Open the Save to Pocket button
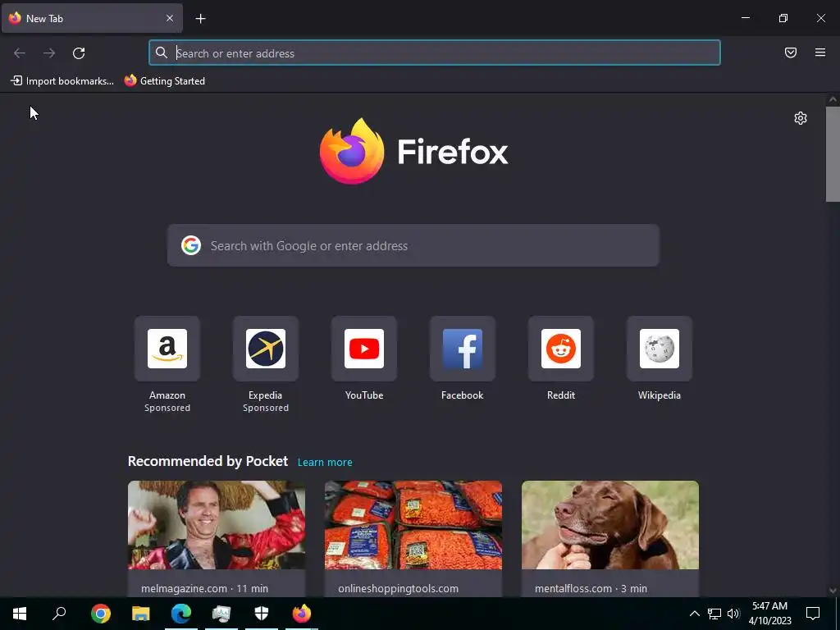The height and width of the screenshot is (630, 840). [791, 52]
